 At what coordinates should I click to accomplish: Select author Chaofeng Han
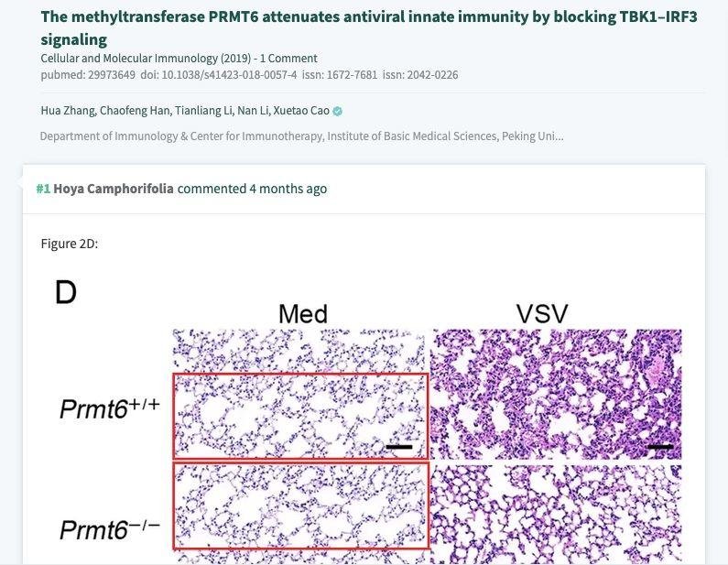(x=134, y=112)
